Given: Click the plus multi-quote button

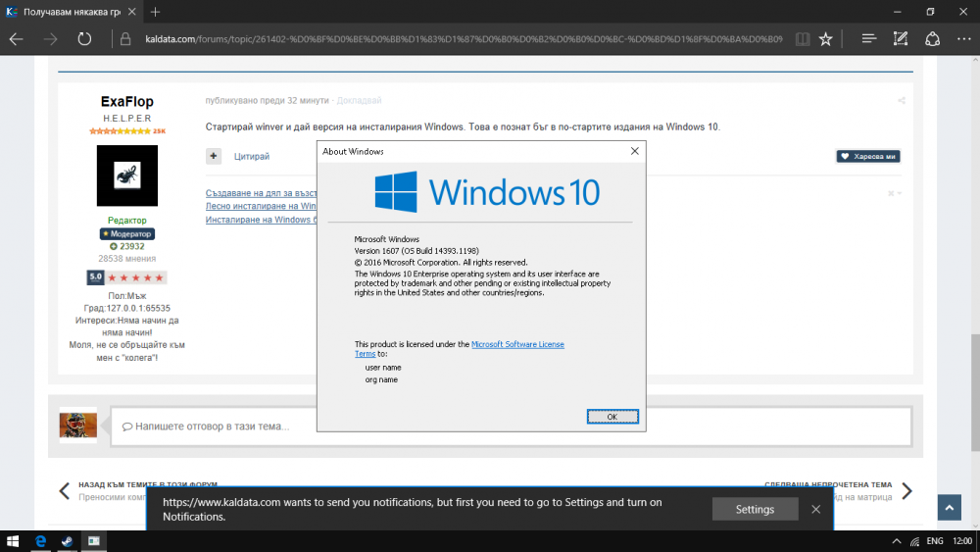Looking at the screenshot, I should (x=214, y=156).
